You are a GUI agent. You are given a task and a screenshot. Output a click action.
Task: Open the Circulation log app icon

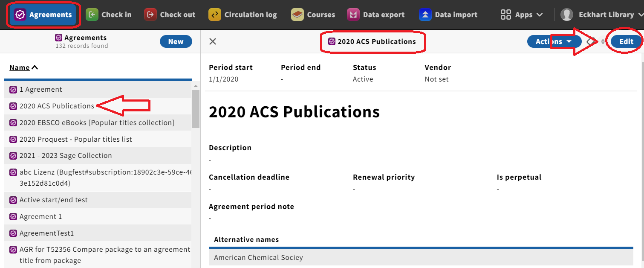click(x=215, y=15)
